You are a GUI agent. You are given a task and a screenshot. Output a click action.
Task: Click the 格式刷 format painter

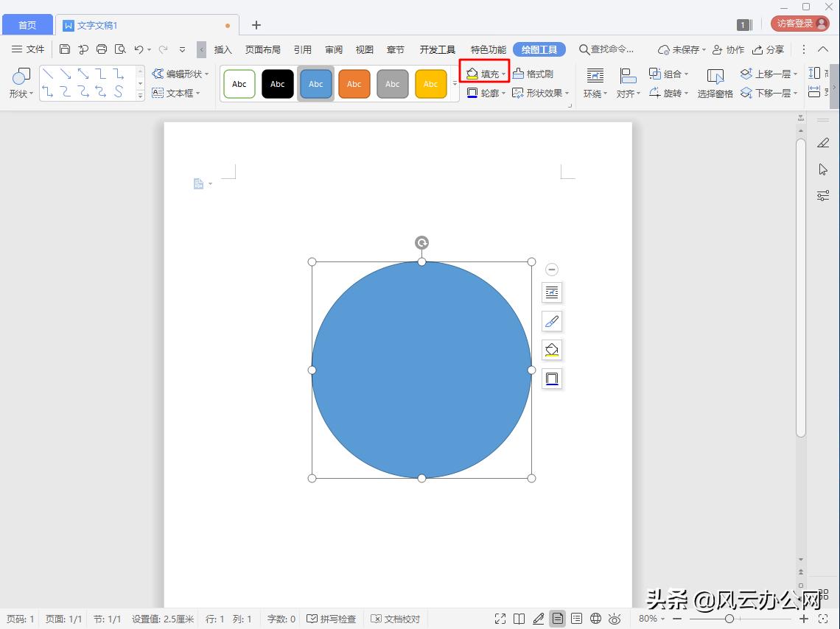[536, 73]
